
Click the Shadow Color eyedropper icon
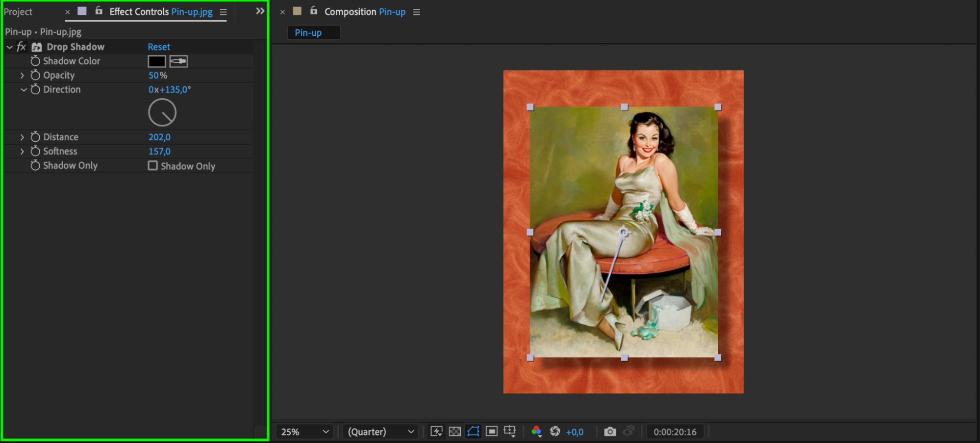pyautogui.click(x=178, y=61)
